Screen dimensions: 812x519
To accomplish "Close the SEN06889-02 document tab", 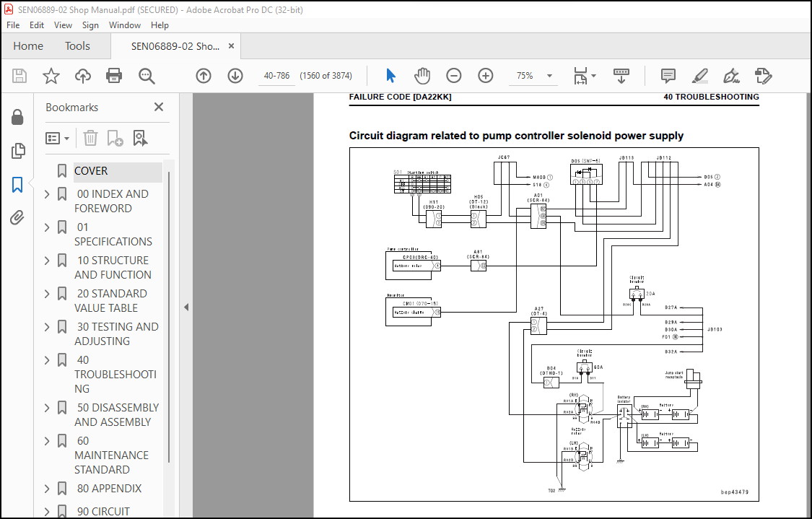I will pos(232,46).
